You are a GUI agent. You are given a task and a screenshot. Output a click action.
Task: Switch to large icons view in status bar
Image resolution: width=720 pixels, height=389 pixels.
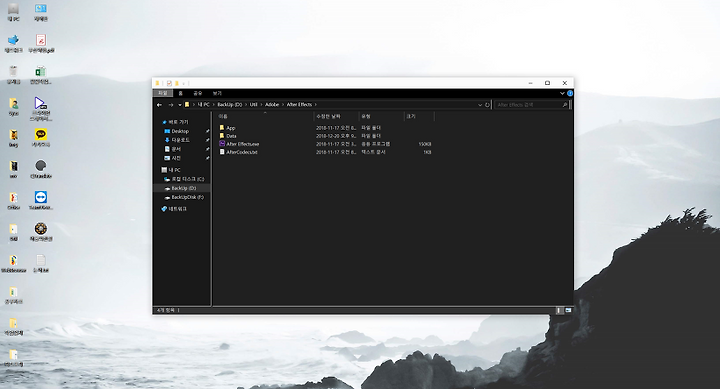[568, 310]
